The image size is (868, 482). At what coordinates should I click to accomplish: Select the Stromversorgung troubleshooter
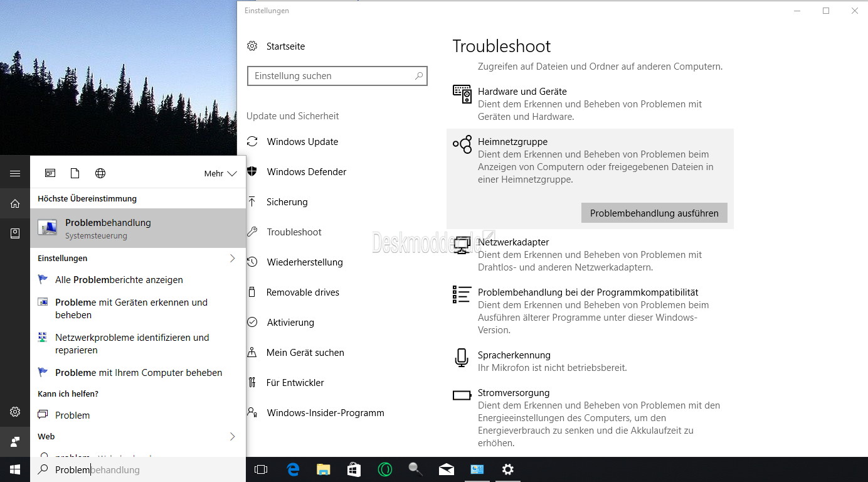(590, 417)
